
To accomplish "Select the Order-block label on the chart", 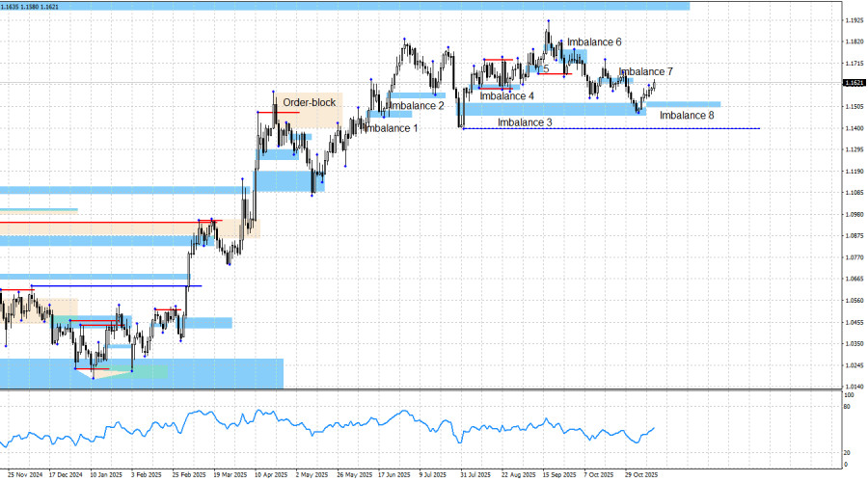I will (x=310, y=102).
